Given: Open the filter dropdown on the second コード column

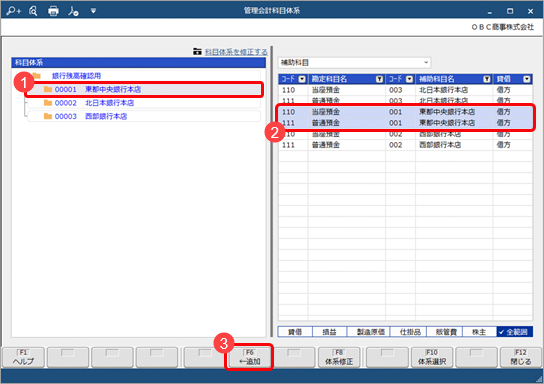Looking at the screenshot, I should pyautogui.click(x=409, y=79).
